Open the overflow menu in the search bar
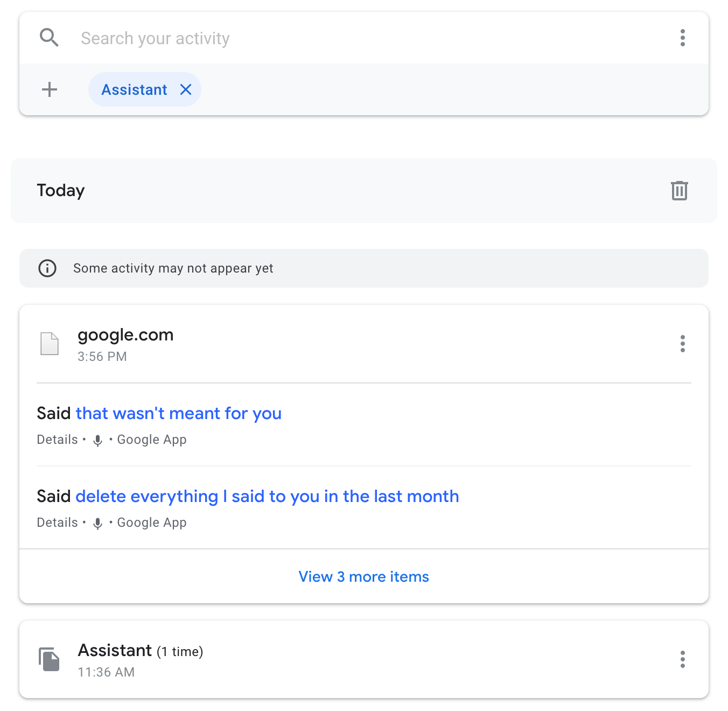 point(683,38)
